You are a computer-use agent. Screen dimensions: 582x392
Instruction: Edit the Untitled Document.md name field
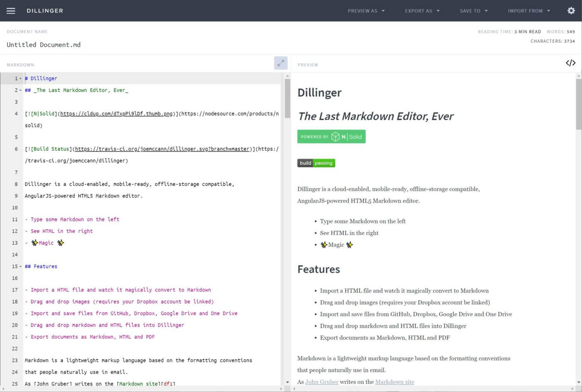(x=44, y=45)
